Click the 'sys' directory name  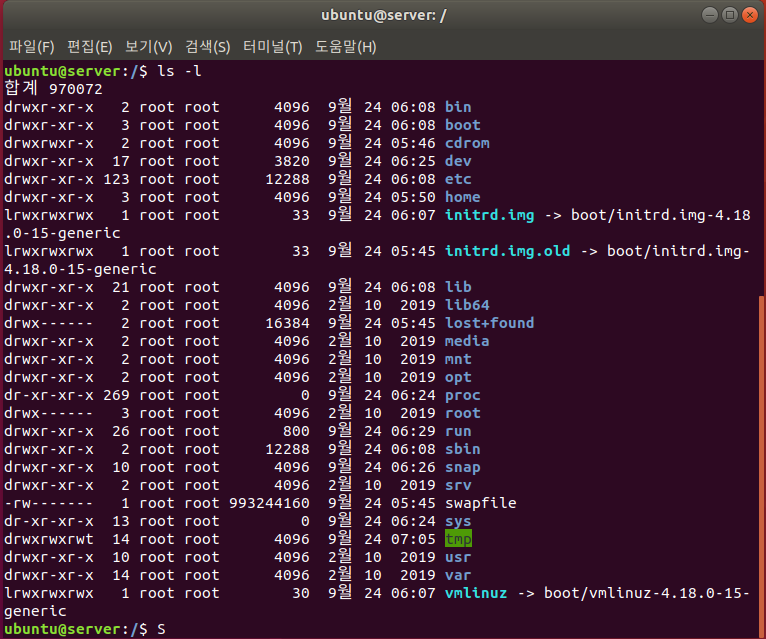[458, 522]
